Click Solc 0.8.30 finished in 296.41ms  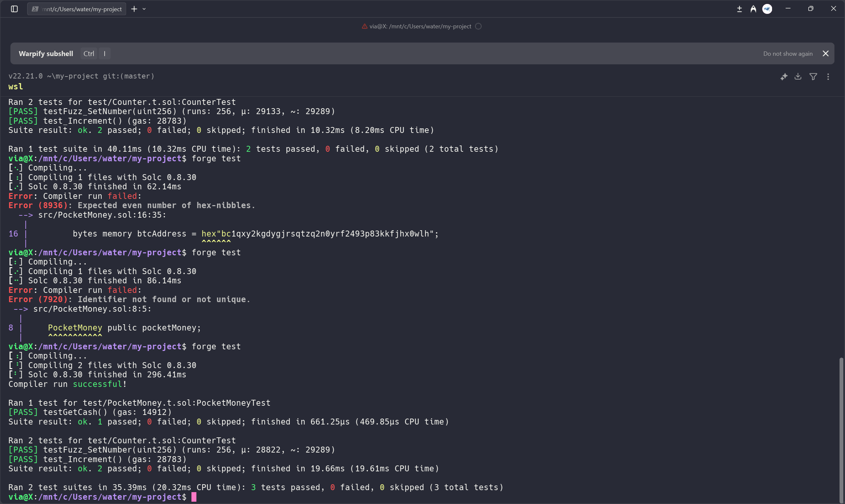(x=107, y=375)
